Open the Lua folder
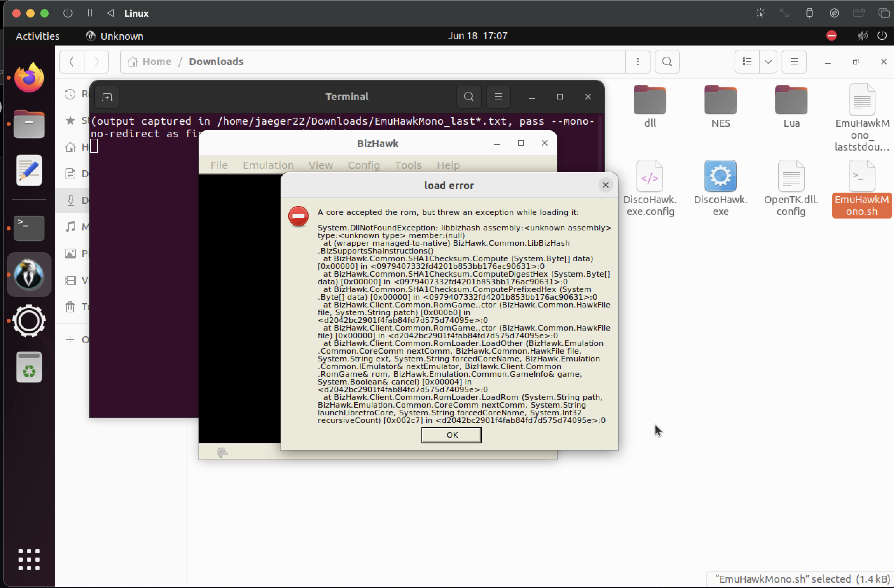Viewport: 894px width, 588px height. tap(791, 101)
